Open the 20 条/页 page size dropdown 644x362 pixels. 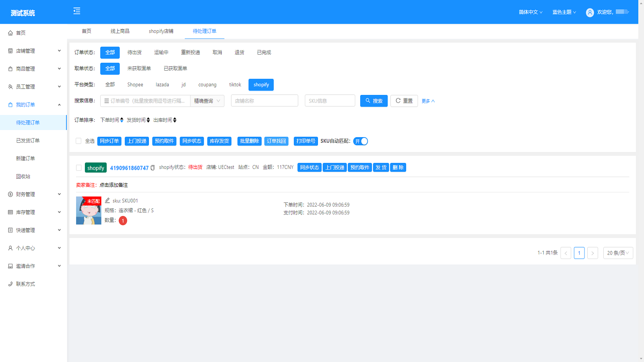click(618, 253)
